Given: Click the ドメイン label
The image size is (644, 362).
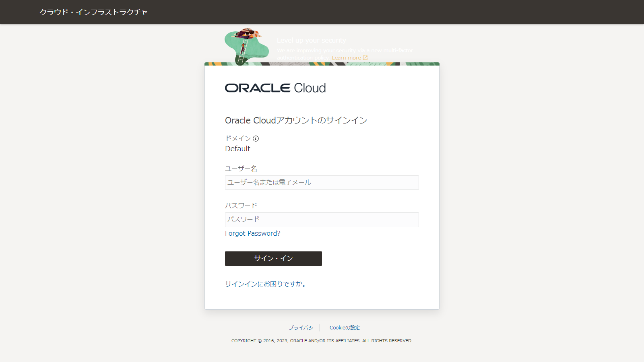Looking at the screenshot, I should pyautogui.click(x=238, y=138).
